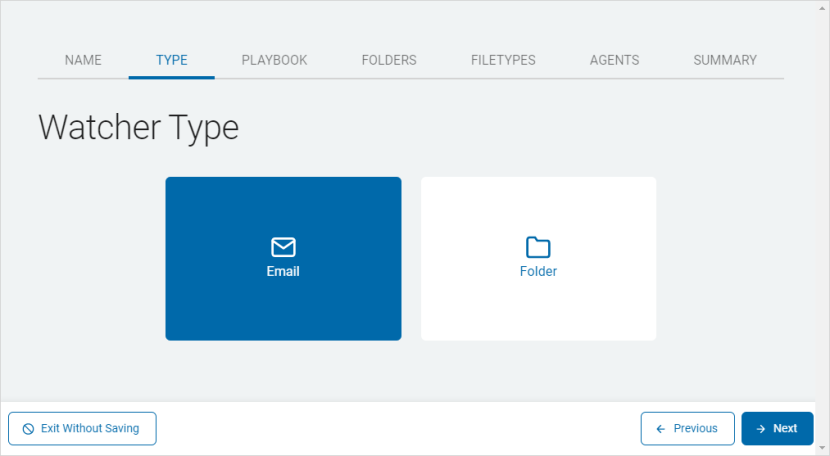Click the "Folder" text label
Viewport: 830px width, 456px height.
point(538,271)
